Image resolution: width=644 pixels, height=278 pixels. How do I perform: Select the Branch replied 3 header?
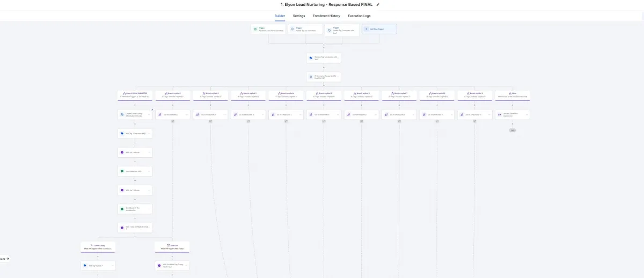point(248,94)
